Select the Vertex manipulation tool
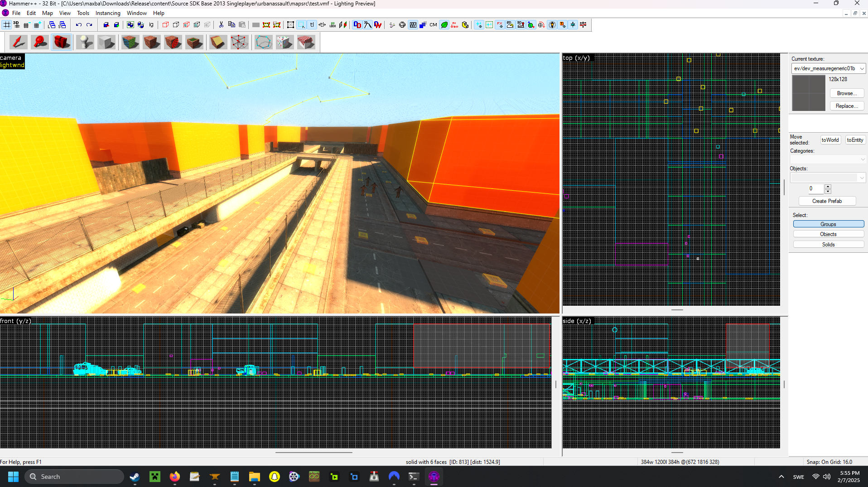 [239, 42]
